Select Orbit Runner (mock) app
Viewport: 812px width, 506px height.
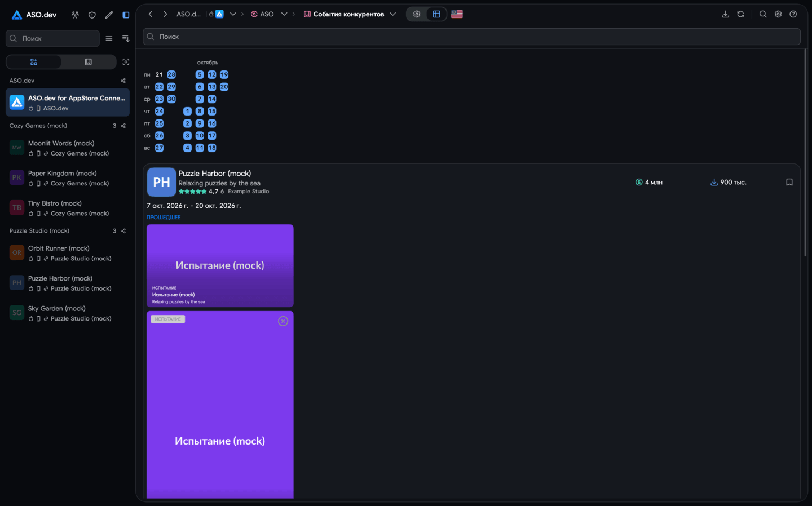pos(68,253)
